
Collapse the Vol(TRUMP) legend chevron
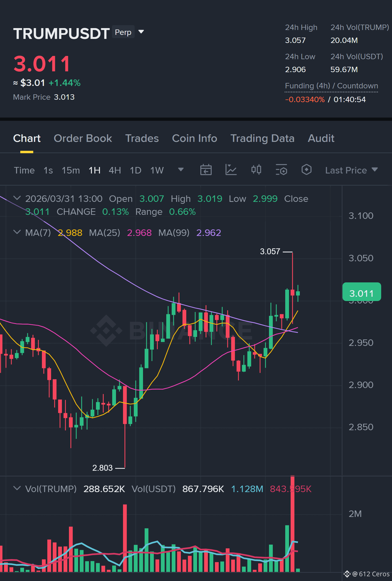click(x=17, y=488)
